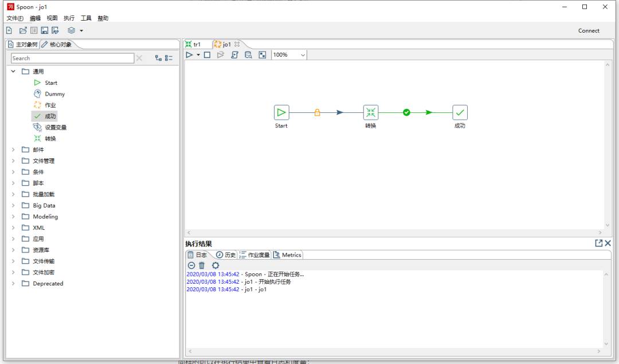619x364 pixels.
Task: Click the New file toolbar icon
Action: (x=9, y=30)
